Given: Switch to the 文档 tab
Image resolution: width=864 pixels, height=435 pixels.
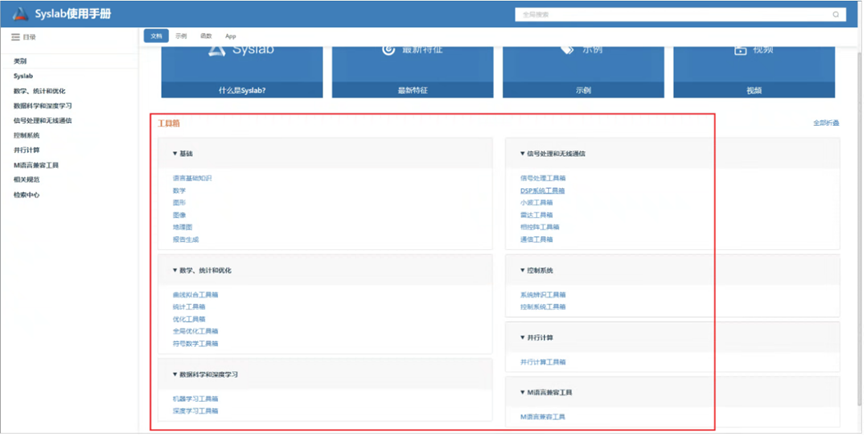Looking at the screenshot, I should pyautogui.click(x=156, y=36).
